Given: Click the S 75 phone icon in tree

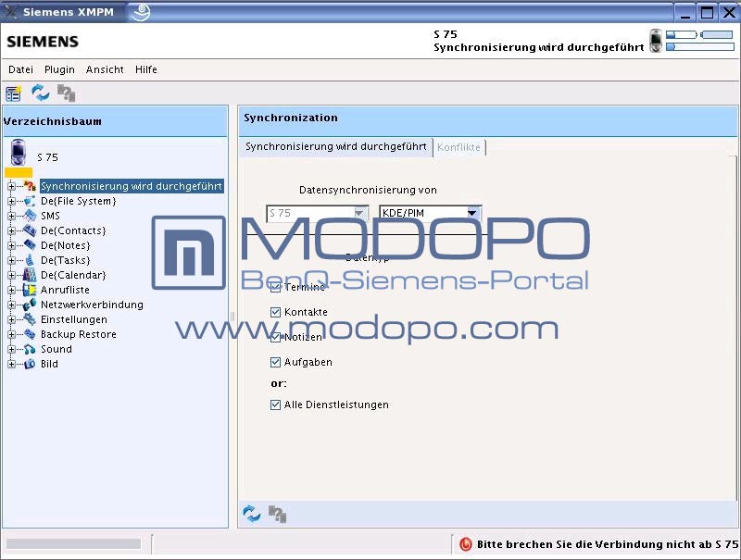Looking at the screenshot, I should 19,154.
